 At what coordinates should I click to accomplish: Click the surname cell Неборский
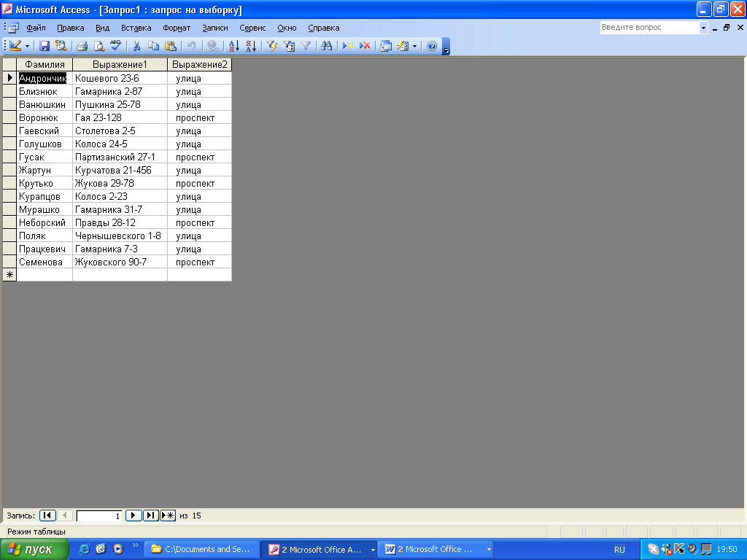44,223
